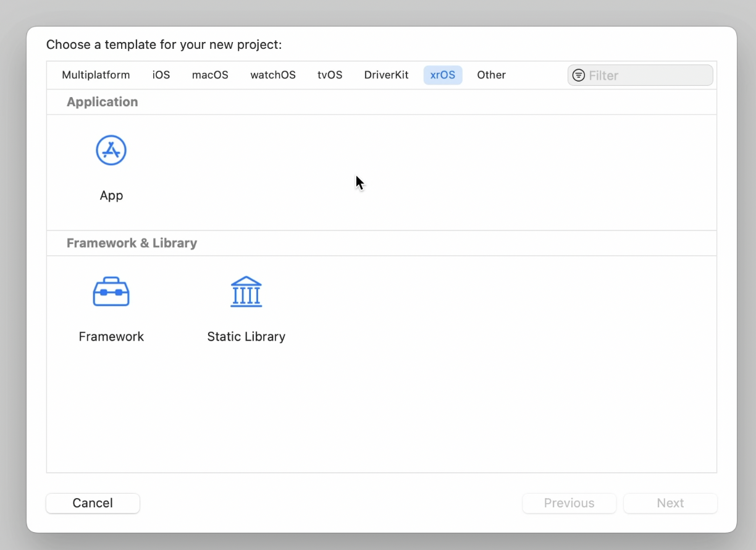756x550 pixels.
Task: Switch to the Multiplatform tab
Action: pyautogui.click(x=96, y=75)
